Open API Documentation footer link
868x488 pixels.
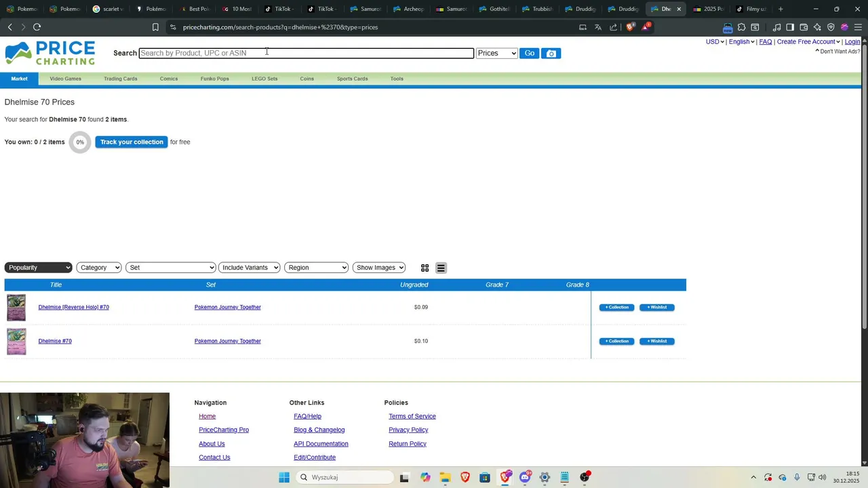point(321,444)
